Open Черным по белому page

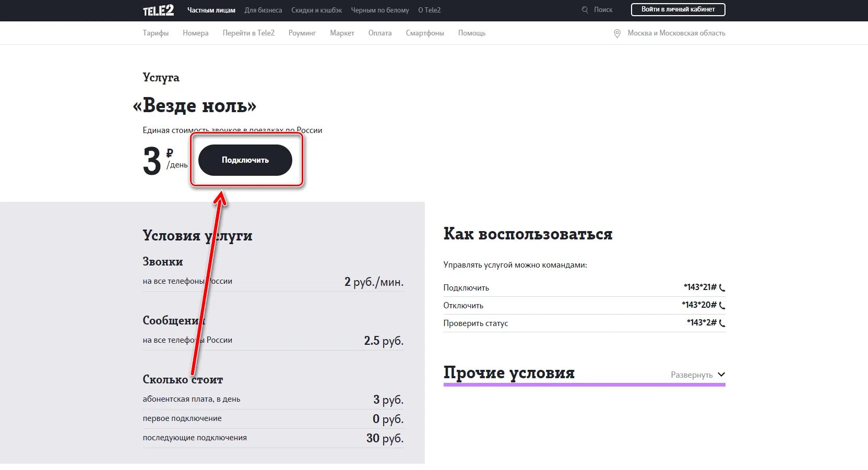point(380,10)
